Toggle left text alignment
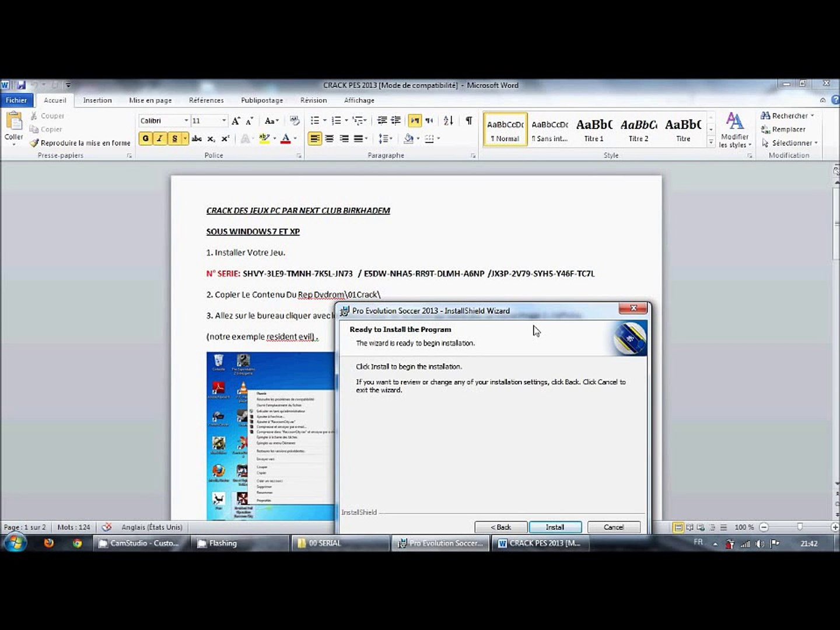The height and width of the screenshot is (630, 840). 315,138
